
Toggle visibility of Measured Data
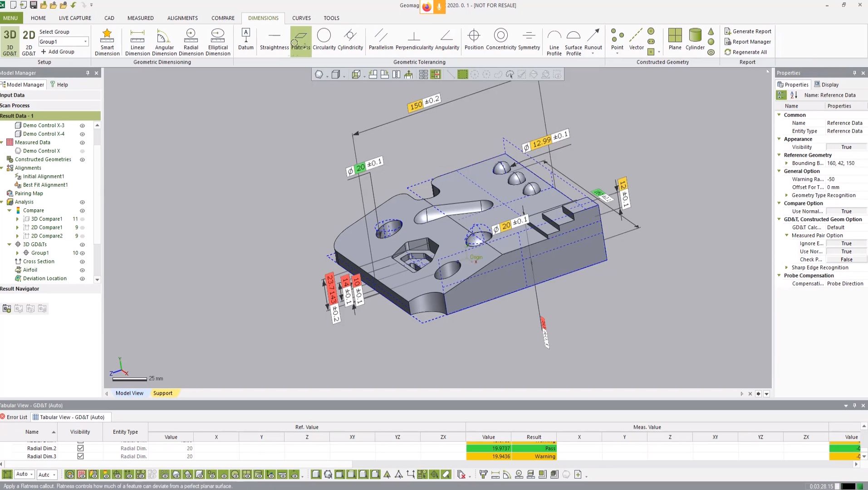coord(82,143)
